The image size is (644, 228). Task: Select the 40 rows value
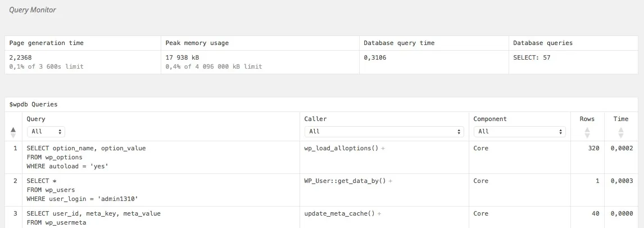(x=596, y=213)
